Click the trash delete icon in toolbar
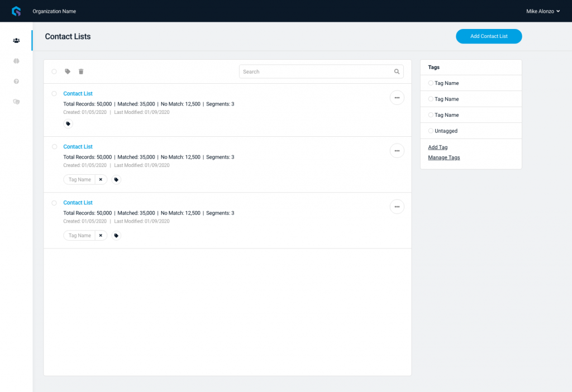The width and height of the screenshot is (572, 392). [x=81, y=71]
